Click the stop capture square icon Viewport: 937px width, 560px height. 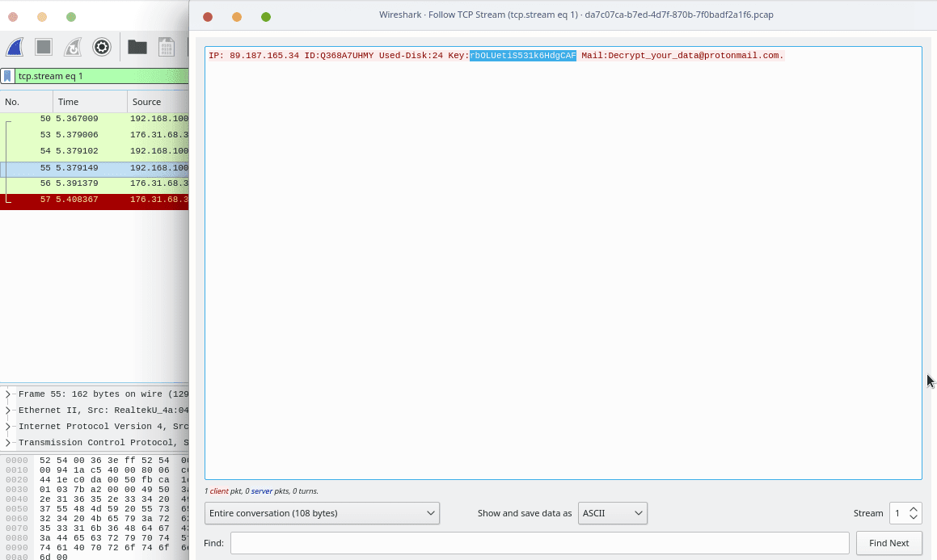[x=44, y=47]
